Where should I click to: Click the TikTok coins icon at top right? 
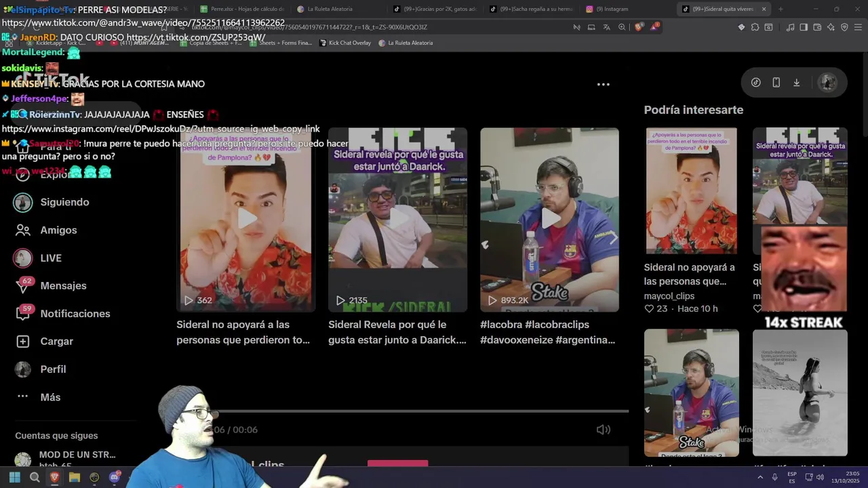click(x=756, y=83)
